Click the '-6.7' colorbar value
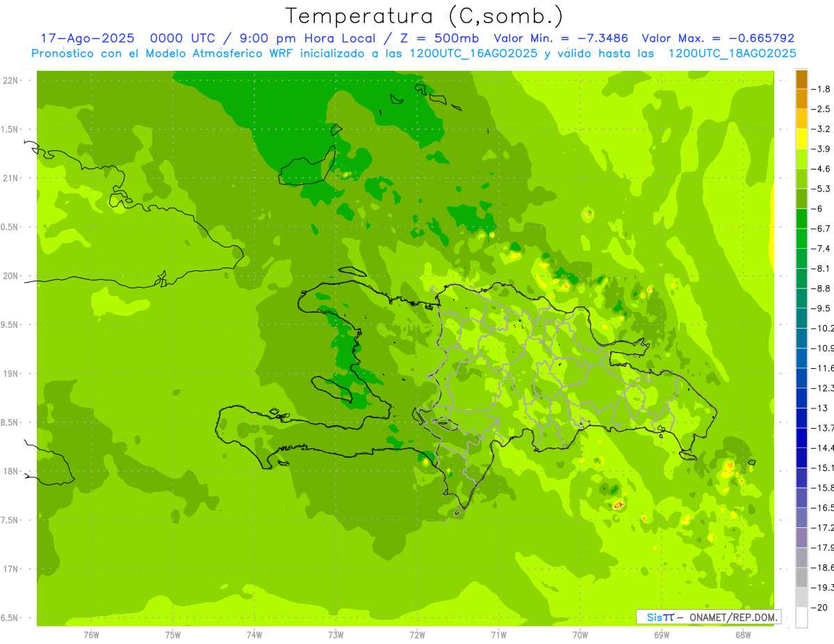Screen dimensions: 834x644 point(821,229)
